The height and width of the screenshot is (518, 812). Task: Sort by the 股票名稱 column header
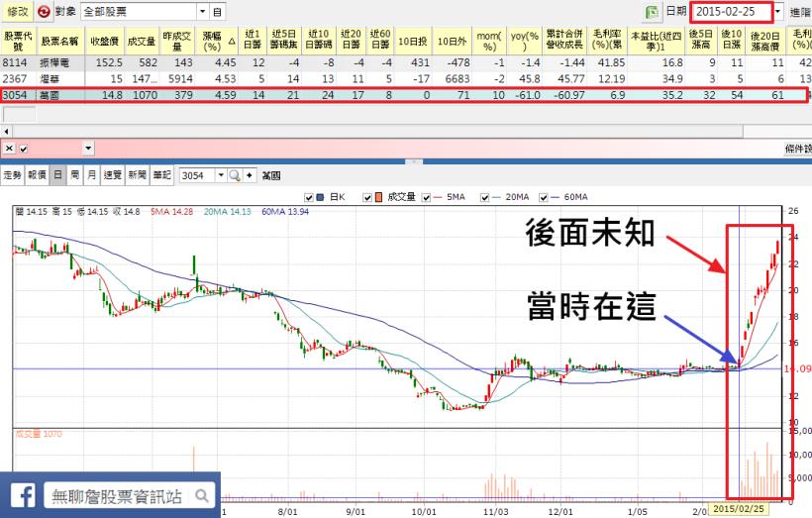[x=59, y=41]
